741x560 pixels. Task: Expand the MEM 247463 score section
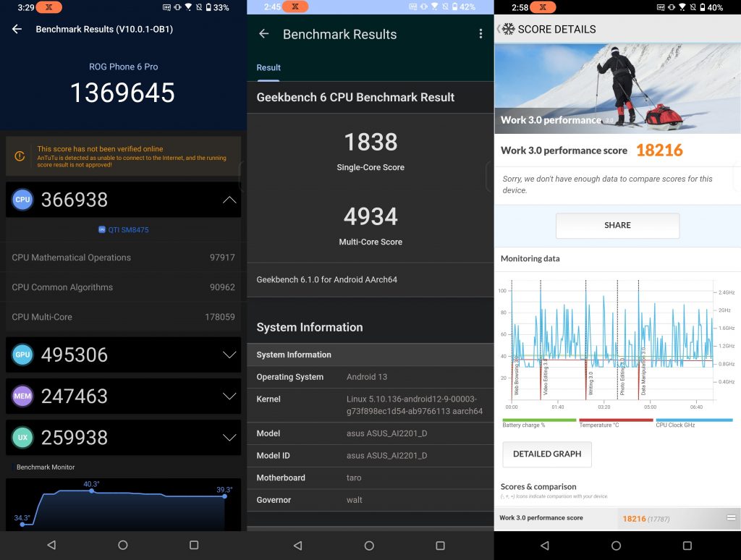coord(229,396)
